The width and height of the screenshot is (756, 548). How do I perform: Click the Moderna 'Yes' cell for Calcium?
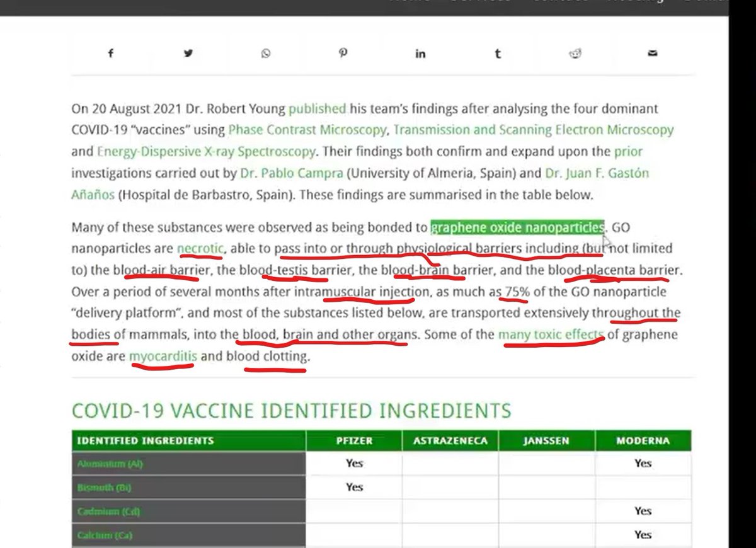643,535
